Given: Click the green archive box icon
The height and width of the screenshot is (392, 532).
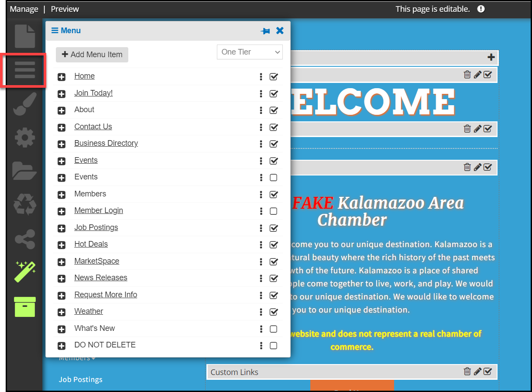Looking at the screenshot, I should pos(25,307).
